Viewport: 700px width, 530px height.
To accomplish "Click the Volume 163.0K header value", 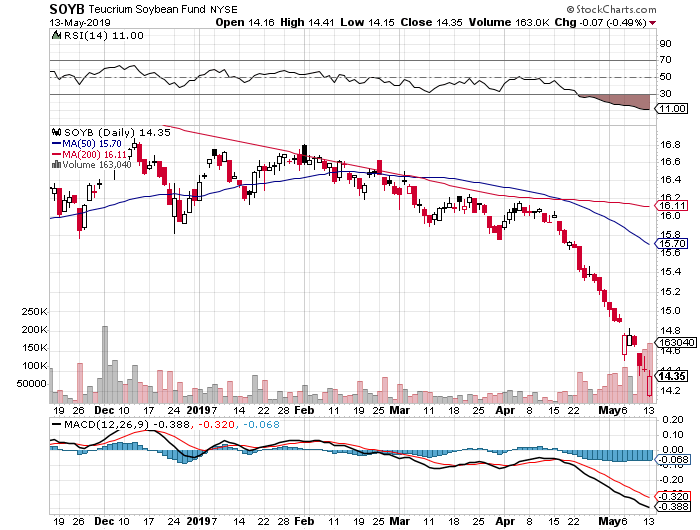I will 509,22.
